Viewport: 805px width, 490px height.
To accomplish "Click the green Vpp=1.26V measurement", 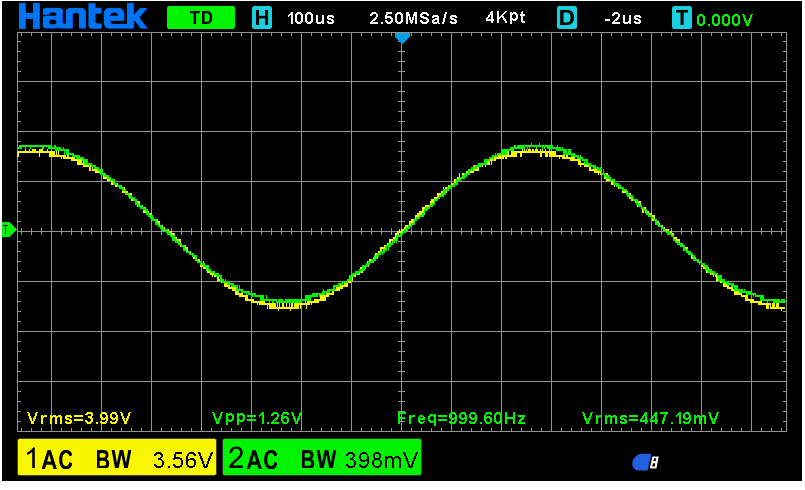I will point(257,418).
